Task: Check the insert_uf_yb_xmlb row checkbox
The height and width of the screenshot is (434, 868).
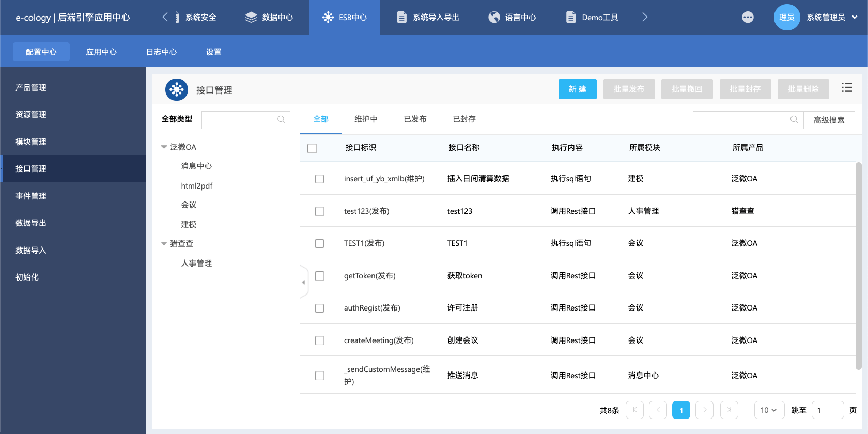Action: [x=320, y=179]
